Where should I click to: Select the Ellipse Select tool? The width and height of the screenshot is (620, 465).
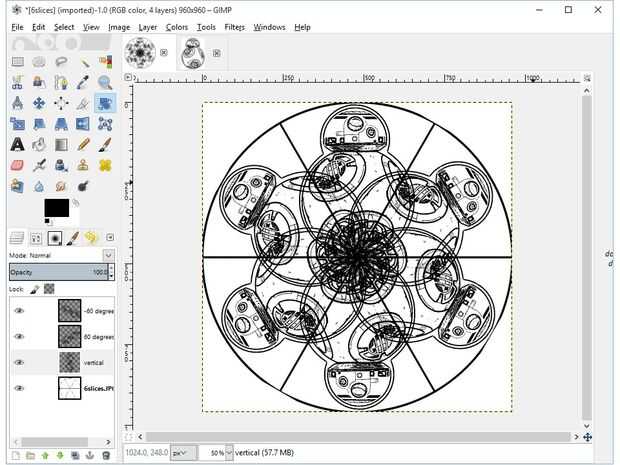click(39, 62)
